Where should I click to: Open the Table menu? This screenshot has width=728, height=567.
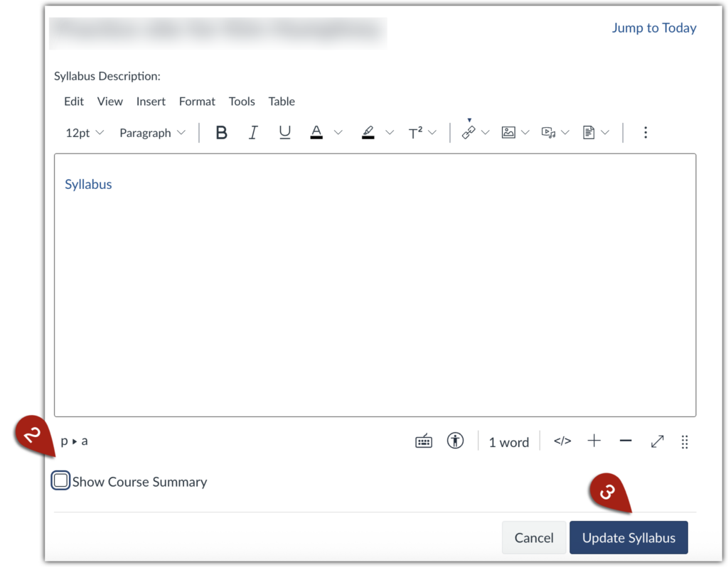pos(282,101)
